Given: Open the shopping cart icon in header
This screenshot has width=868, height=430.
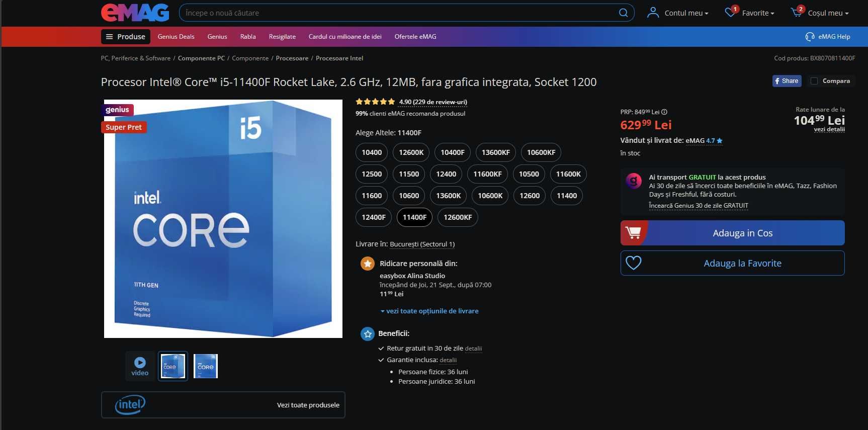Looking at the screenshot, I should (797, 12).
